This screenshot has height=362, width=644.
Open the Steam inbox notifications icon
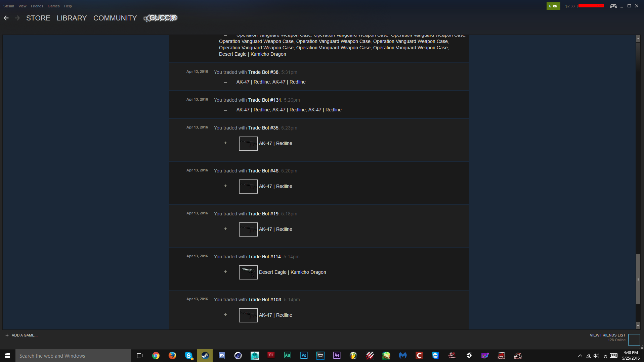click(x=553, y=6)
